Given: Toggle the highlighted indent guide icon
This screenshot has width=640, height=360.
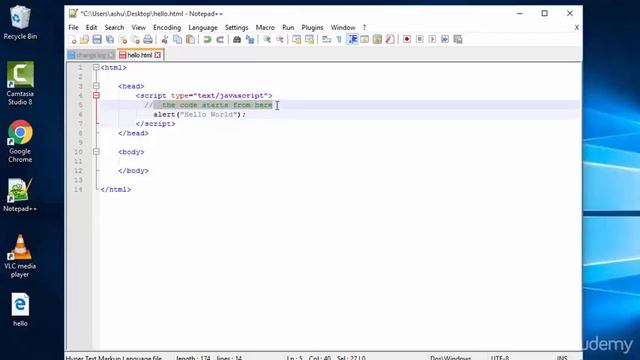Looking at the screenshot, I should click(352, 39).
